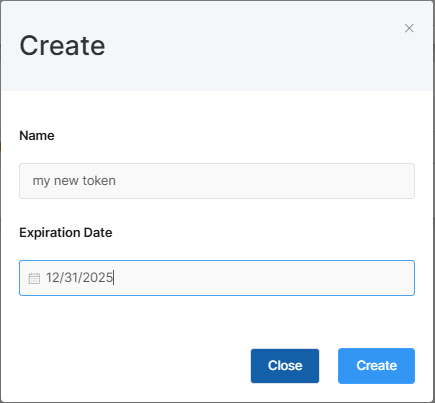This screenshot has width=435, height=403.
Task: Click the empty right side of the date field
Action: pyautogui.click(x=267, y=278)
